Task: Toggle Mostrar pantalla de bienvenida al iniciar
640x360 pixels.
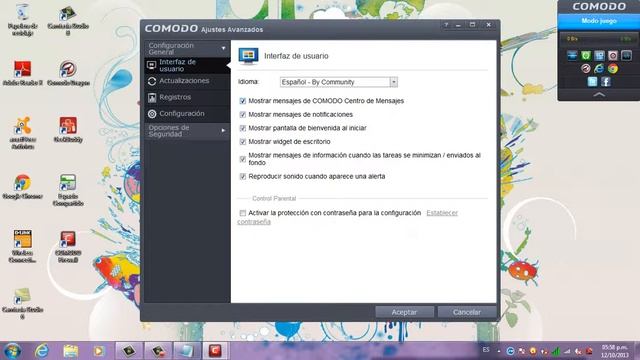Action: click(243, 128)
